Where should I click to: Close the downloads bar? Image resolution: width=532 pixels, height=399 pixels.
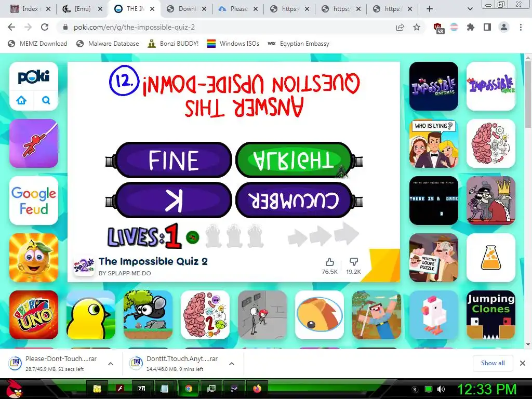523,363
